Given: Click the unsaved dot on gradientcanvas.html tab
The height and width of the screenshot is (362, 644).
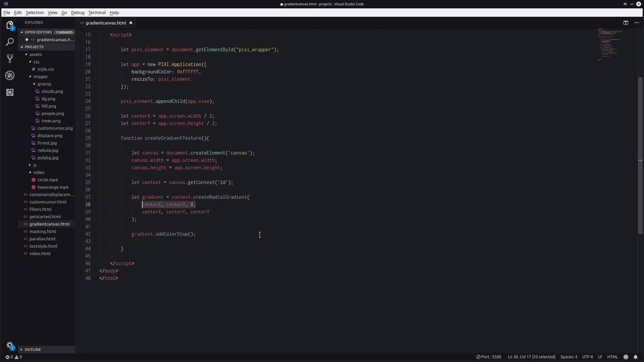Looking at the screenshot, I should point(131,23).
